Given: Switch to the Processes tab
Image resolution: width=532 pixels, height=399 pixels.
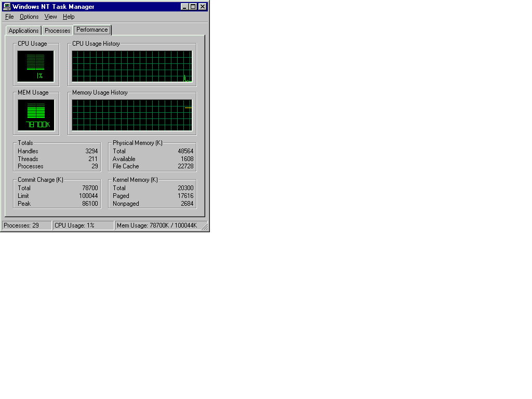Looking at the screenshot, I should click(57, 31).
